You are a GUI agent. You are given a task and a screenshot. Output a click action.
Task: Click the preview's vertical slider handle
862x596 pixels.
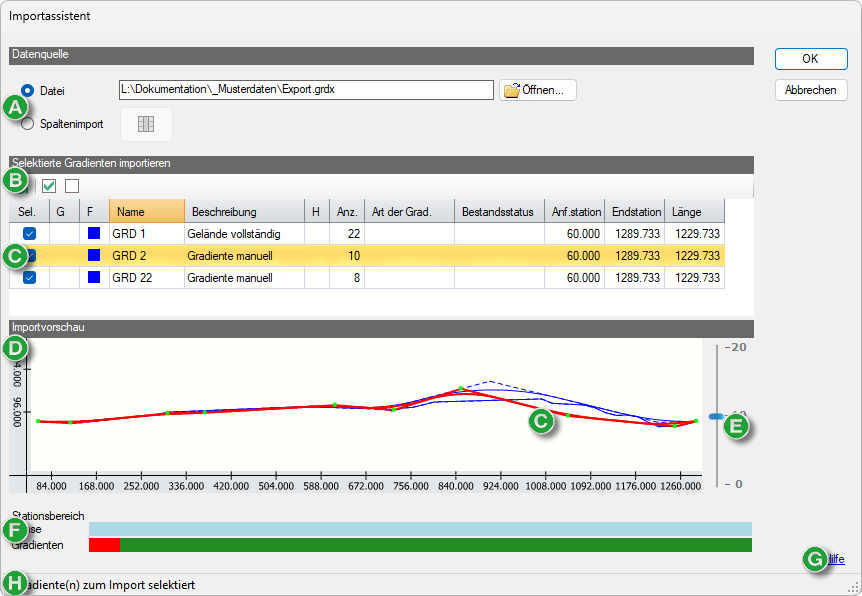tap(716, 417)
